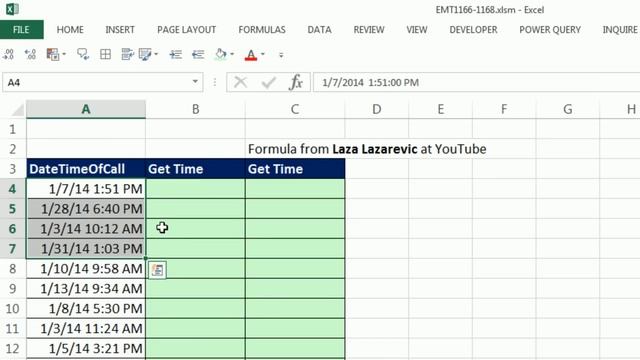Click the Select All corner triangle

click(18, 110)
